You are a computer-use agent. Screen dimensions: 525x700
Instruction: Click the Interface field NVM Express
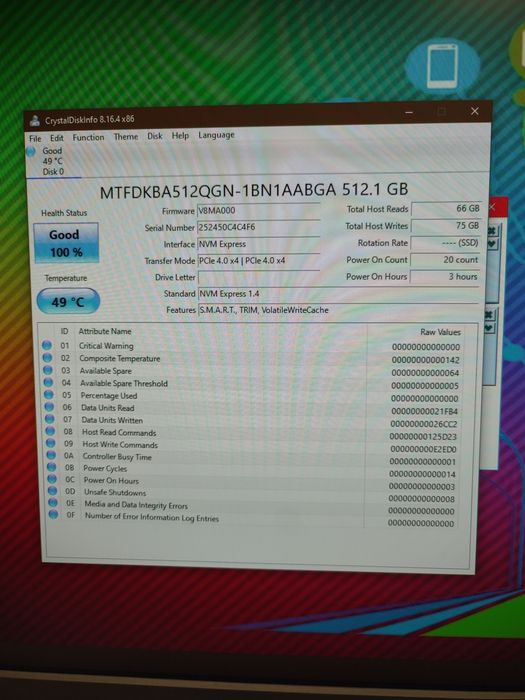tap(258, 244)
